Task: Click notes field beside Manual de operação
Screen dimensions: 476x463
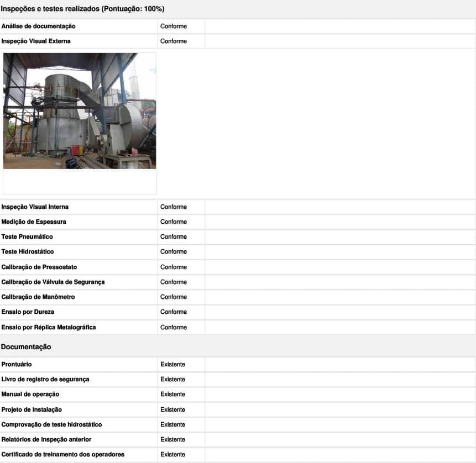Action: point(339,394)
